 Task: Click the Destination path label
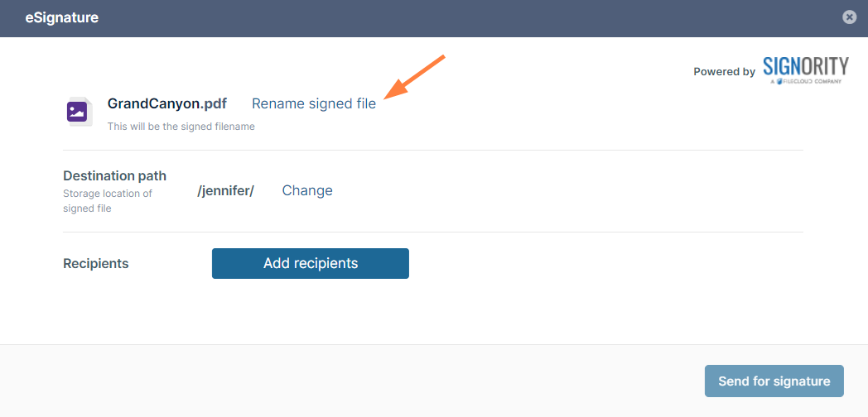(x=114, y=175)
